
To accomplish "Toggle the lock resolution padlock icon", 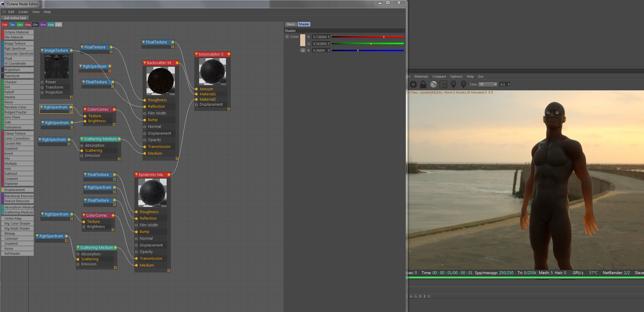I will click(423, 85).
